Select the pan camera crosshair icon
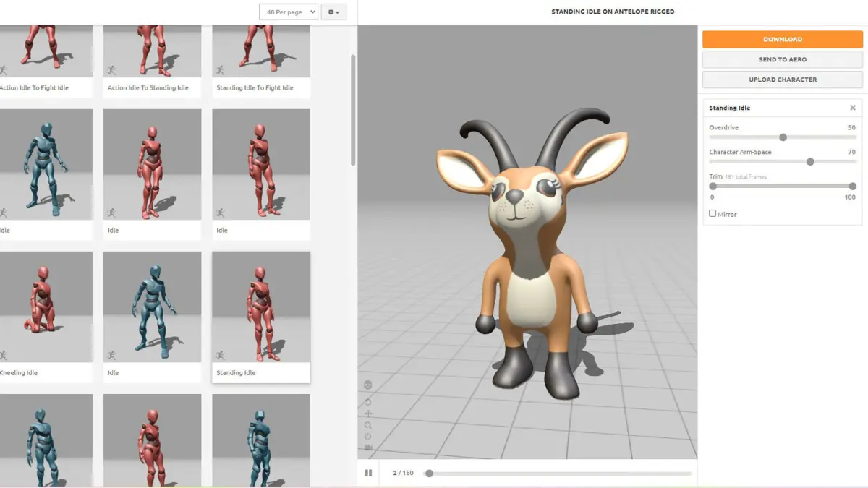Screen dimensions: 868x488 [x=368, y=414]
